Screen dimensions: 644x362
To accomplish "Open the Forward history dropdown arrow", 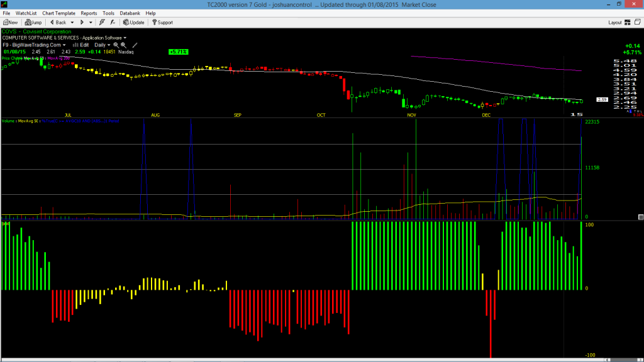I will pos(91,23).
